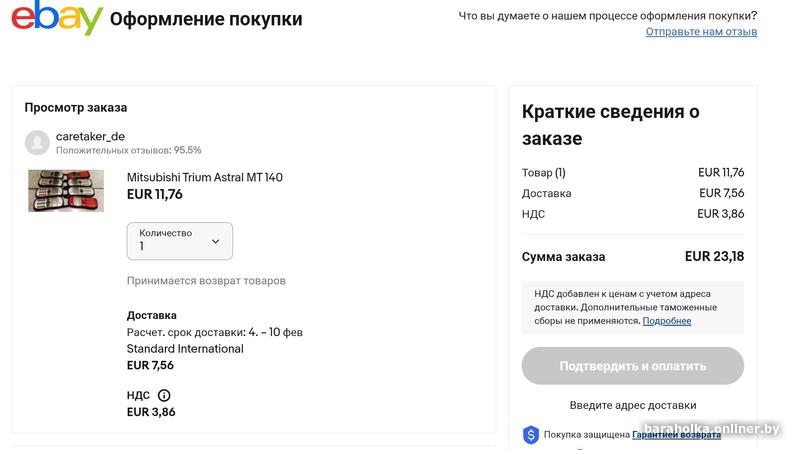Open the Отправьте нам отзыв feedback link
This screenshot has width=800, height=450.
[701, 32]
